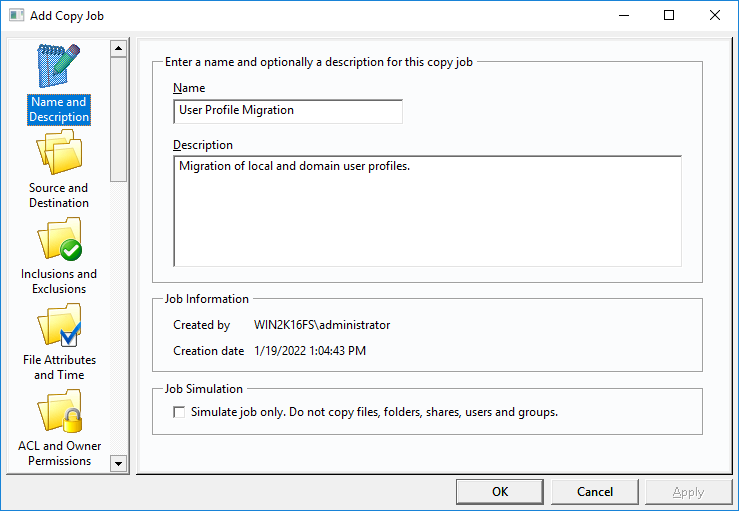
Task: Click the Name and Description label
Action: tap(59, 109)
